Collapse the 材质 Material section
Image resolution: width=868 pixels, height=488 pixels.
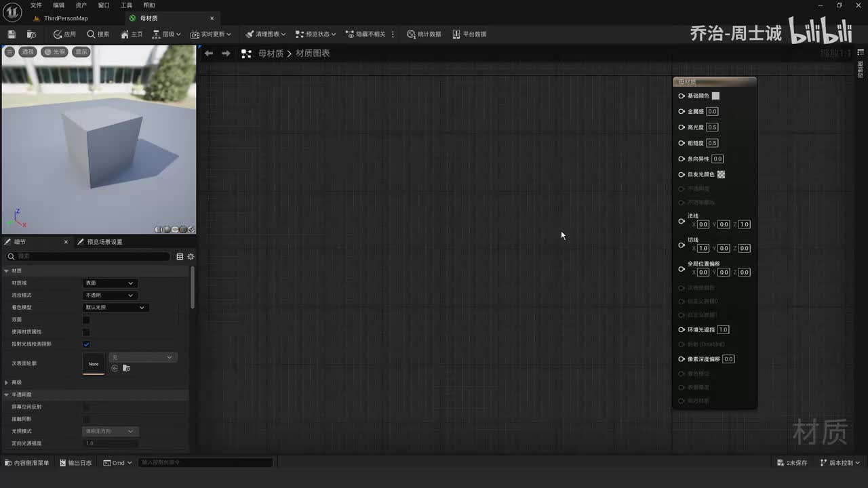7,270
